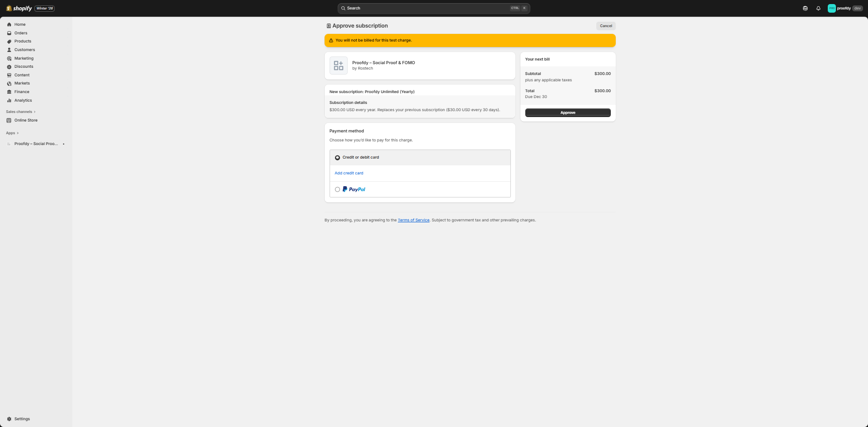Click 'You will not be billed' banner text
This screenshot has width=868, height=427.
(373, 40)
